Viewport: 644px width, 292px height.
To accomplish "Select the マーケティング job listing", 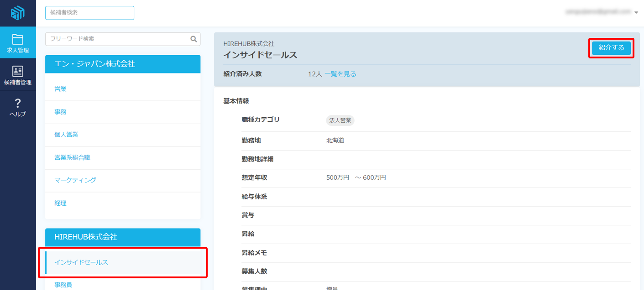I will (x=75, y=180).
